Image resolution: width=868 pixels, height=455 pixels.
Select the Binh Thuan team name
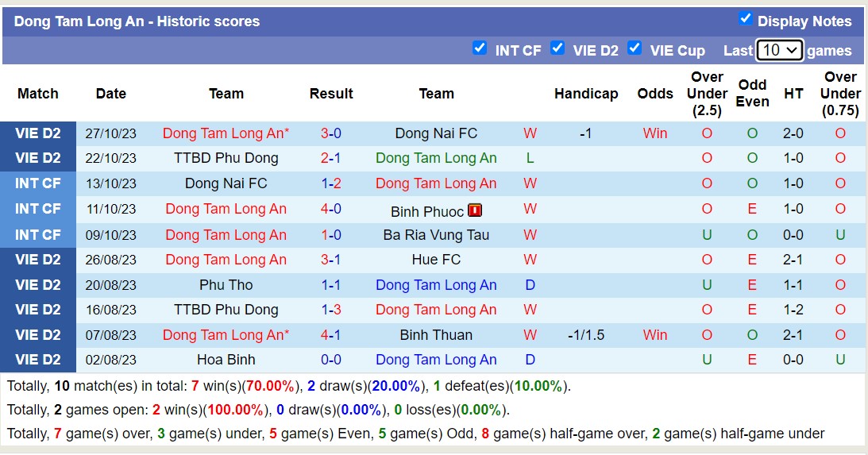436,335
